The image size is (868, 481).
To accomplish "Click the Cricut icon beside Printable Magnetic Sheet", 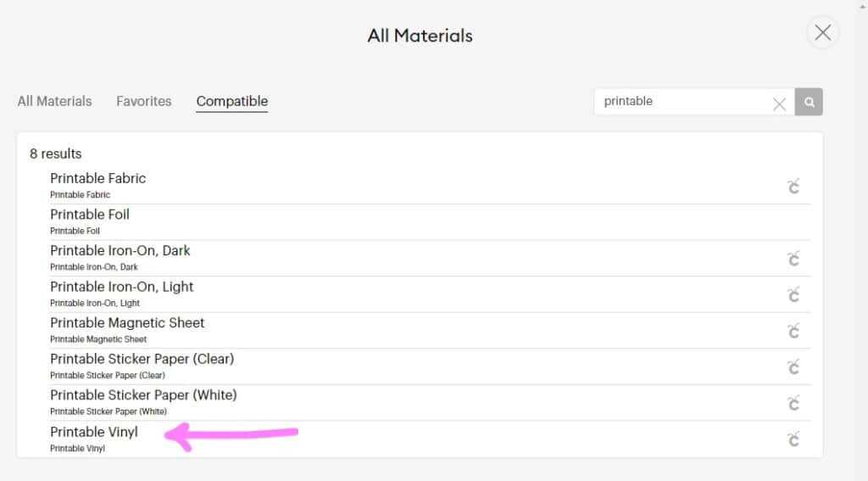I will 793,331.
